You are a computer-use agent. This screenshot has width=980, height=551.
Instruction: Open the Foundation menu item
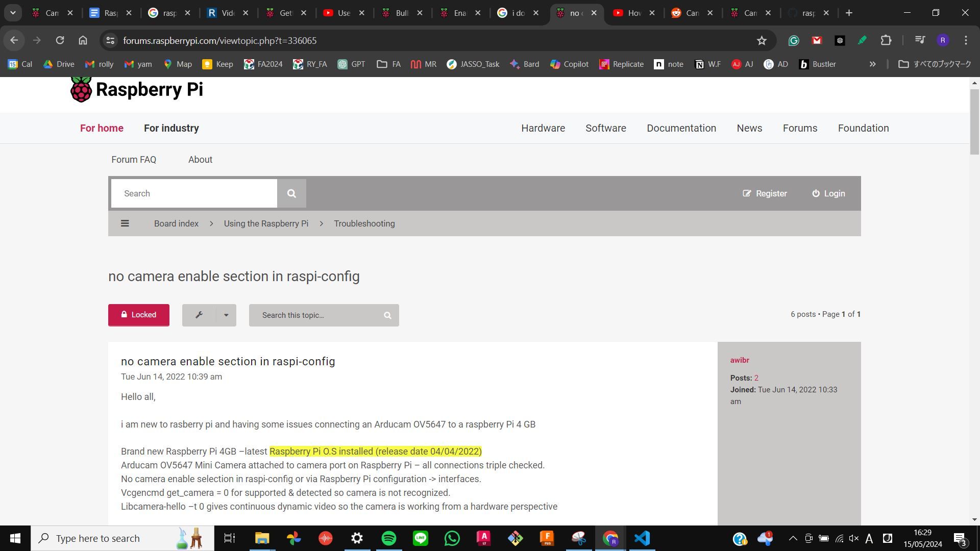tap(863, 128)
